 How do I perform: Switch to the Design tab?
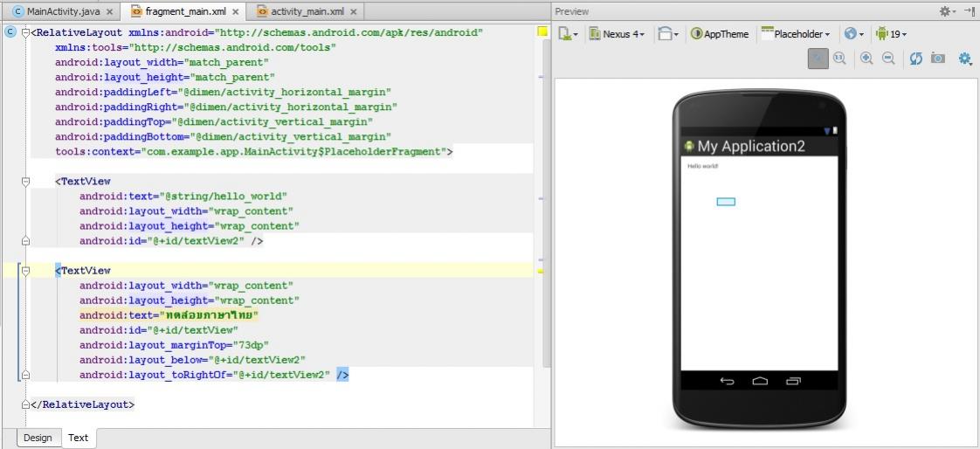(x=38, y=438)
